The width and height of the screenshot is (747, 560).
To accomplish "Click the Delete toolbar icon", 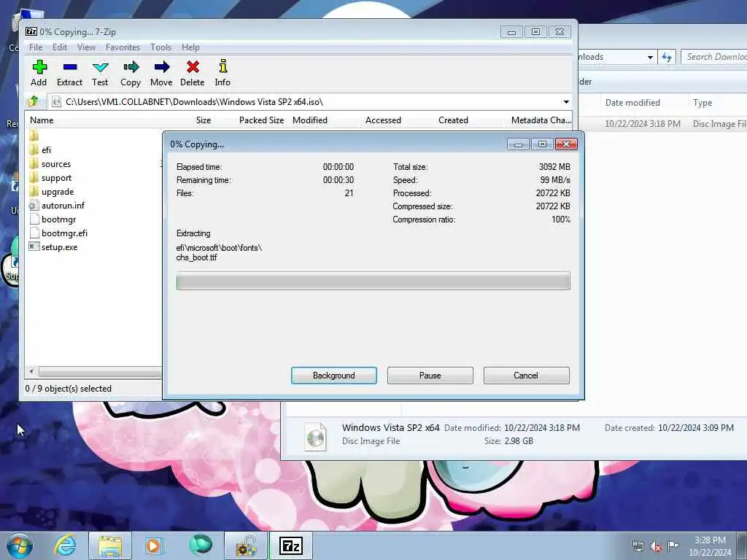I will 193,73.
